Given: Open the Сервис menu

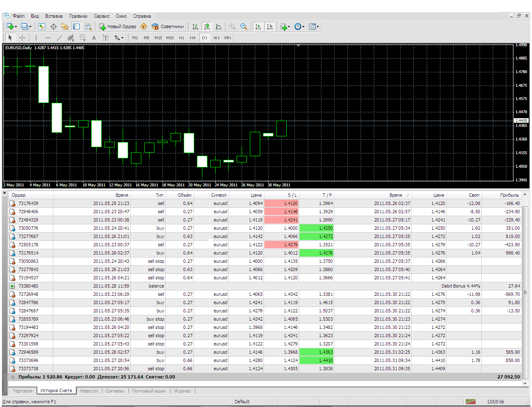Looking at the screenshot, I should pos(102,16).
